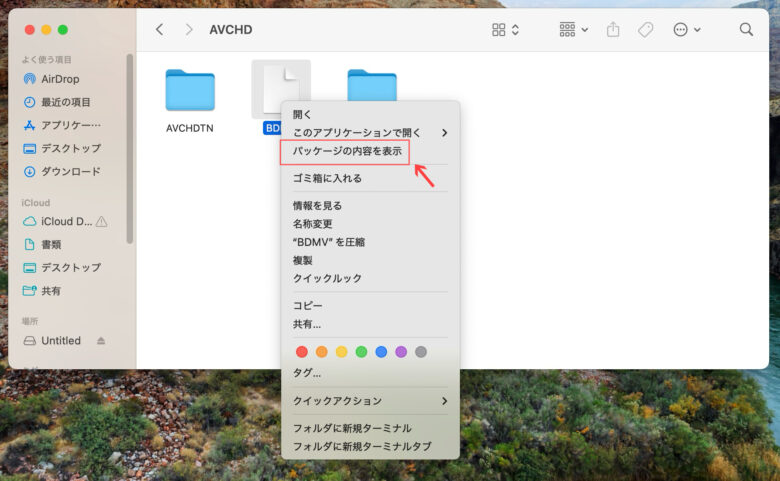Select ダウンロード in the sidebar
This screenshot has width=780, height=481.
[x=70, y=171]
